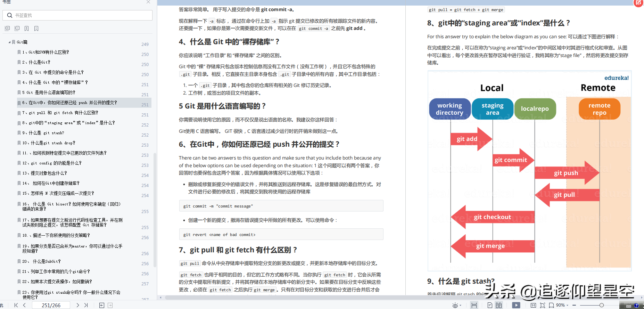The image size is (644, 309).
Task: Go back to previous view
Action: 102,305
